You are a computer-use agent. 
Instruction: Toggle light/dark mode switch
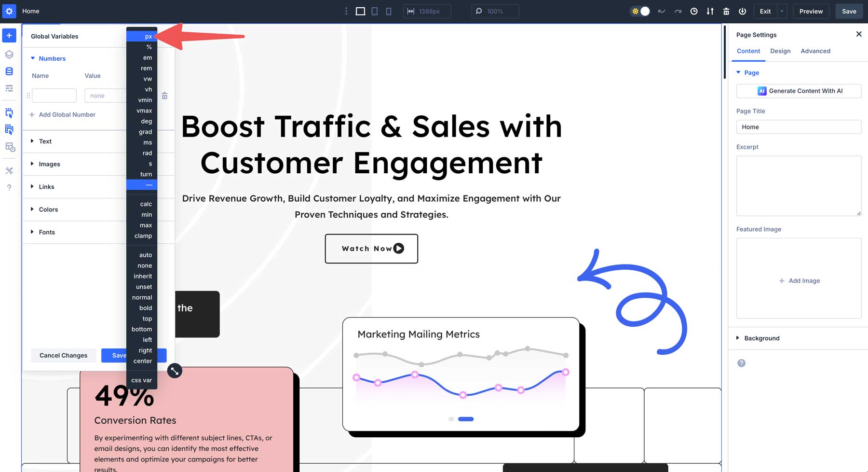[x=639, y=11]
